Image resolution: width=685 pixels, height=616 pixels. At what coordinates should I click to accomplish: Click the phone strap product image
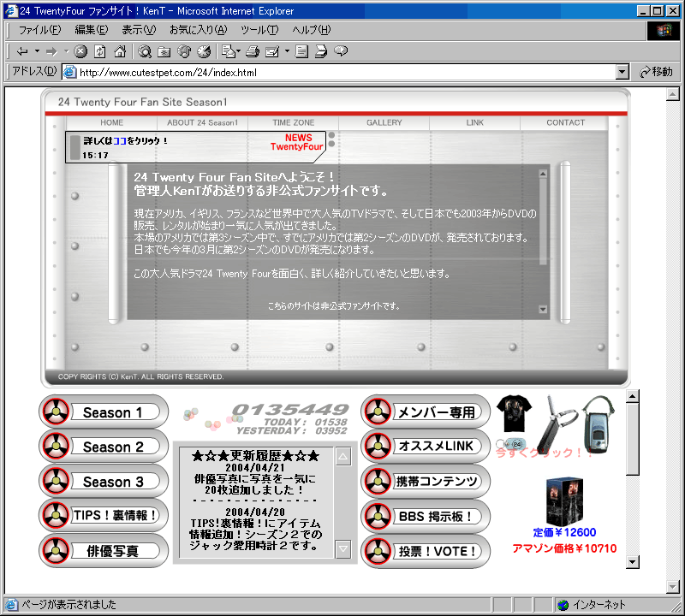[556, 426]
